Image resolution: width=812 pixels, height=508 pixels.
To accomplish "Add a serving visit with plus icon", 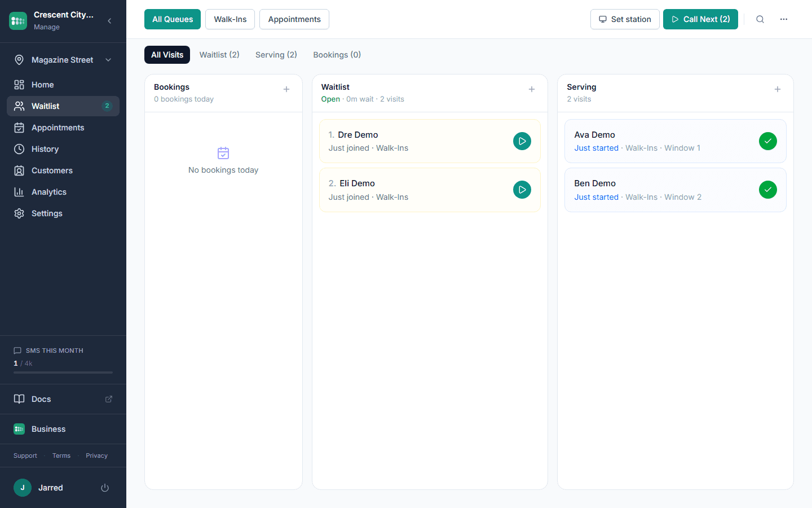I will pos(778,89).
